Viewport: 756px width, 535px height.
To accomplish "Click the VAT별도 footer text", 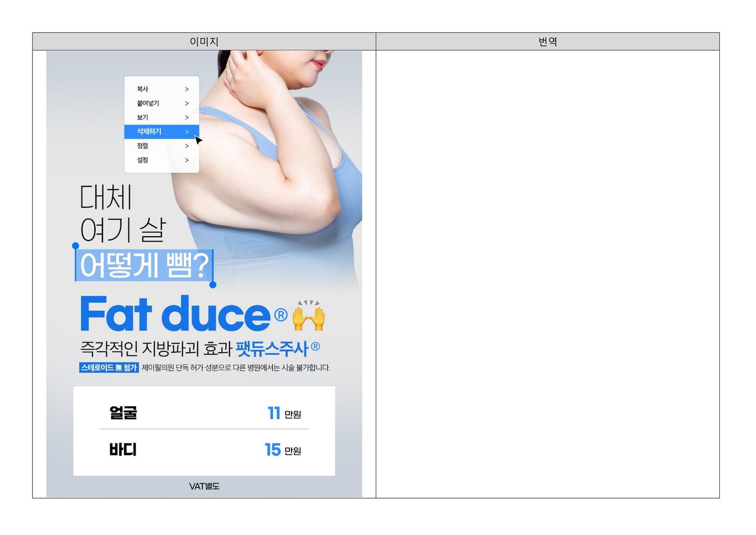I will [204, 486].
